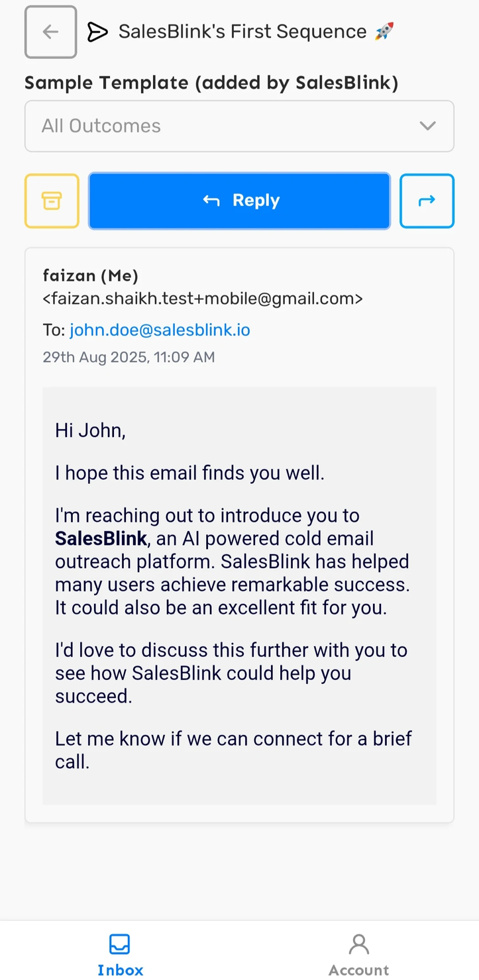Click the paper plane sequence icon
Viewport: 479px width, 980px height.
(x=97, y=32)
